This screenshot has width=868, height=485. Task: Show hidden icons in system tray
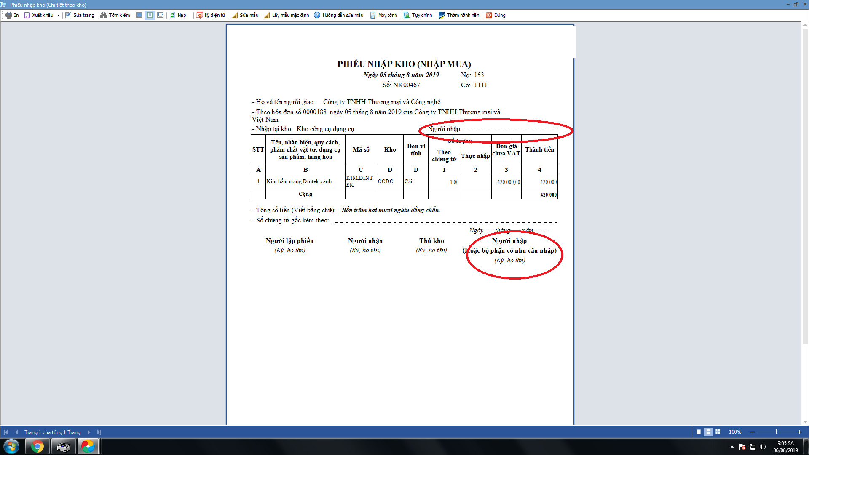coord(732,447)
